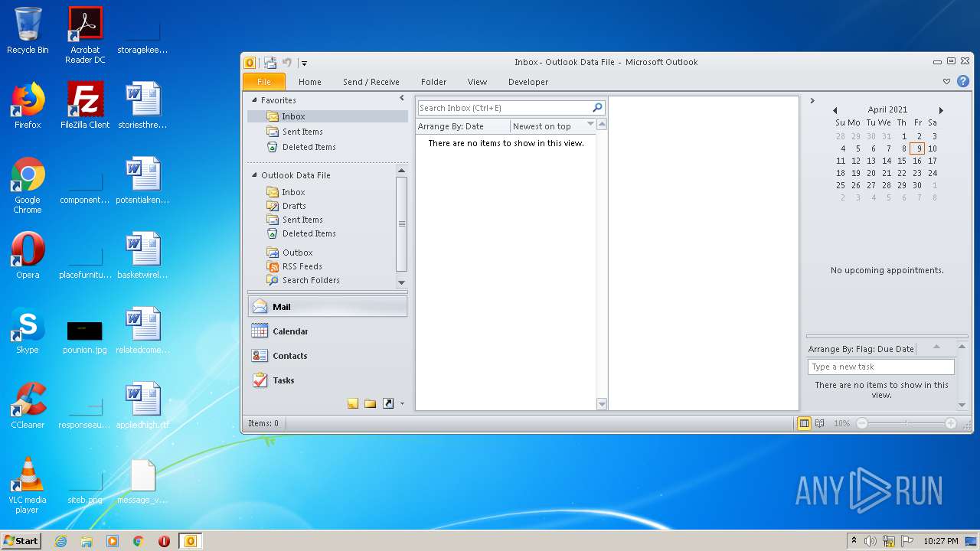Collapse the Favorites group
Screen dimensions: 980x551
(x=255, y=100)
